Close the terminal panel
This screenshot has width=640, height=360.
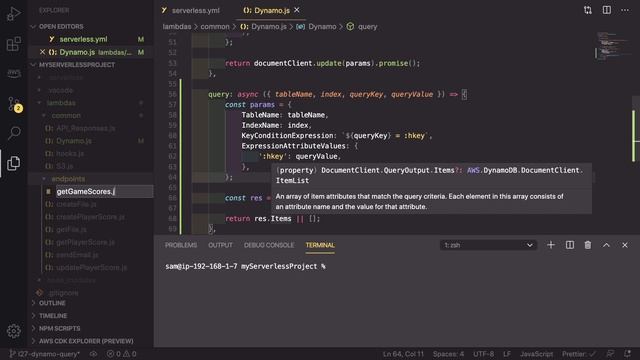[x=625, y=245]
